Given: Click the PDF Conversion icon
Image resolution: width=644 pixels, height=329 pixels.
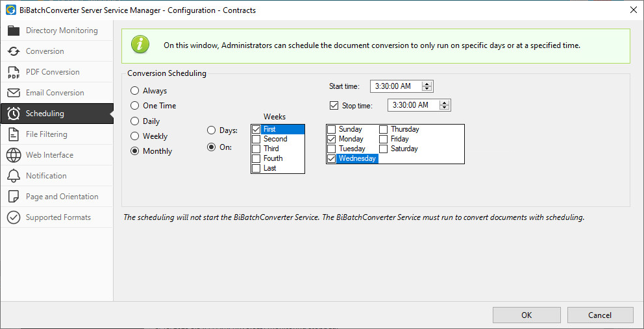Looking at the screenshot, I should tap(14, 72).
